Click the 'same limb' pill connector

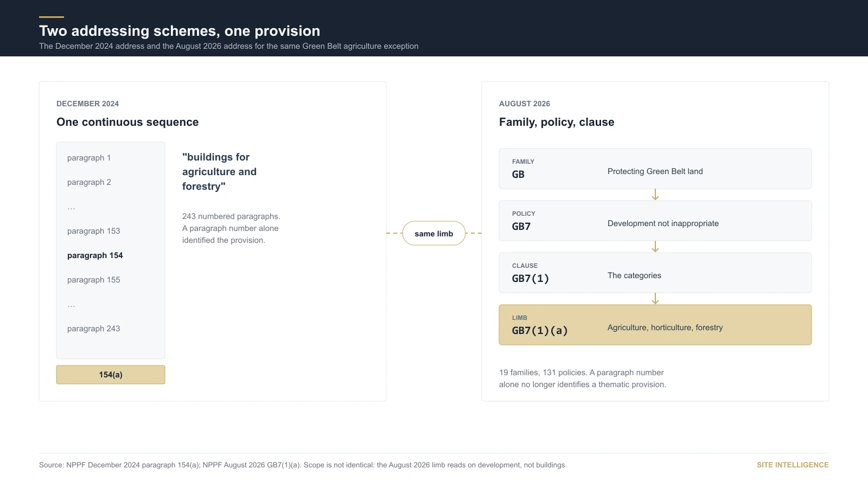click(434, 233)
